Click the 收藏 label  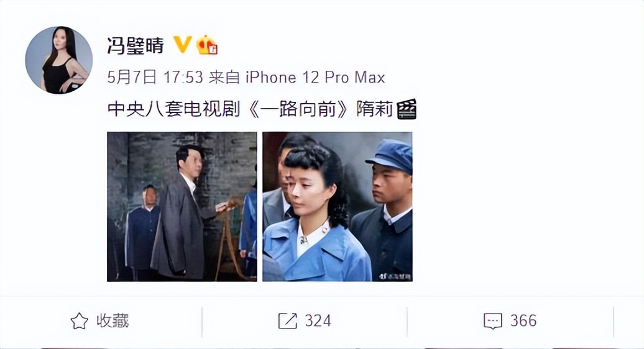113,320
